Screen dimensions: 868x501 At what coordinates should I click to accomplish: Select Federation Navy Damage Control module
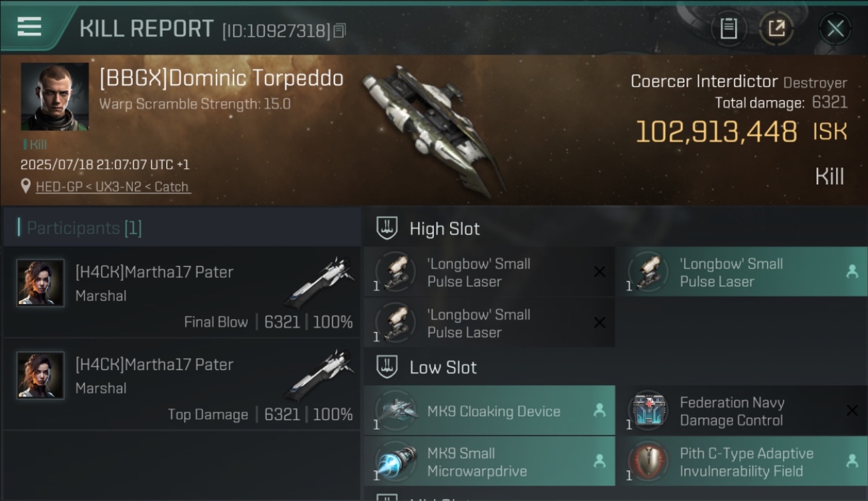[x=742, y=411]
